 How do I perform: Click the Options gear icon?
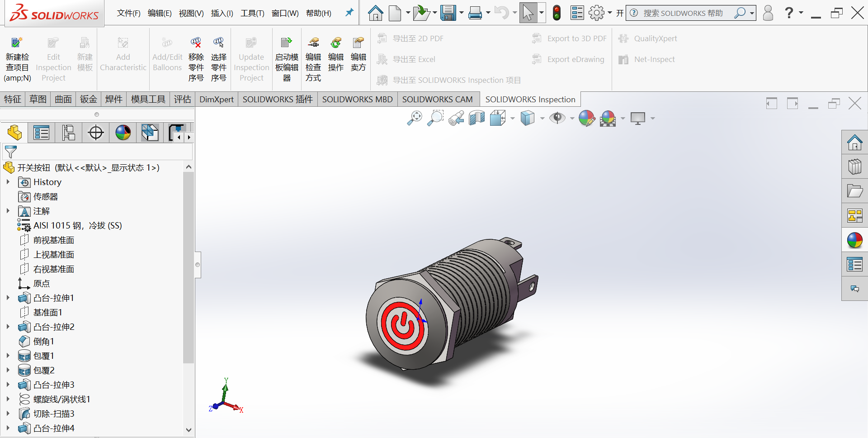tap(597, 13)
